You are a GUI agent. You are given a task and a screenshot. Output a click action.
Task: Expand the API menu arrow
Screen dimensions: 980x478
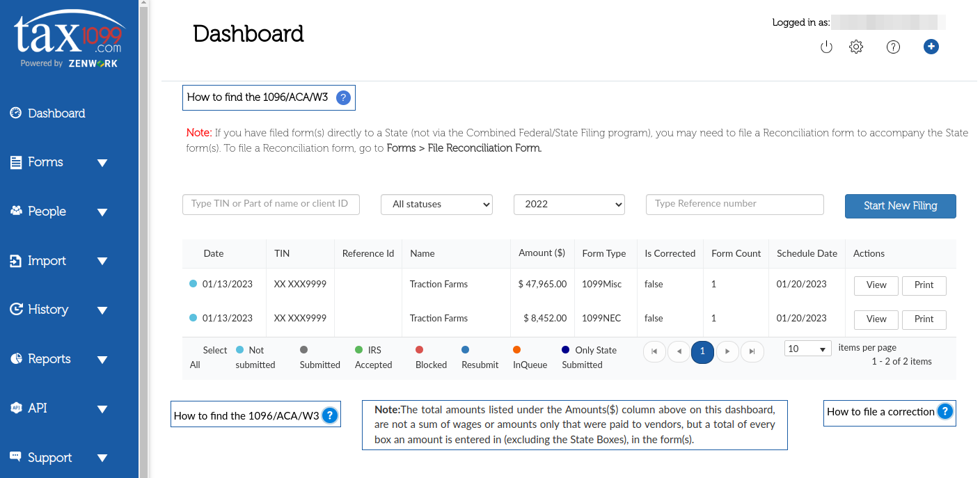(x=102, y=409)
